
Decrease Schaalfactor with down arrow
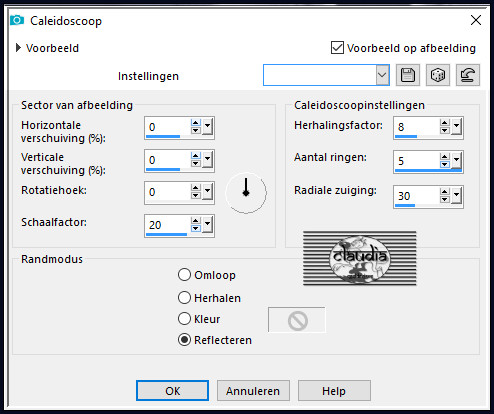click(x=196, y=228)
